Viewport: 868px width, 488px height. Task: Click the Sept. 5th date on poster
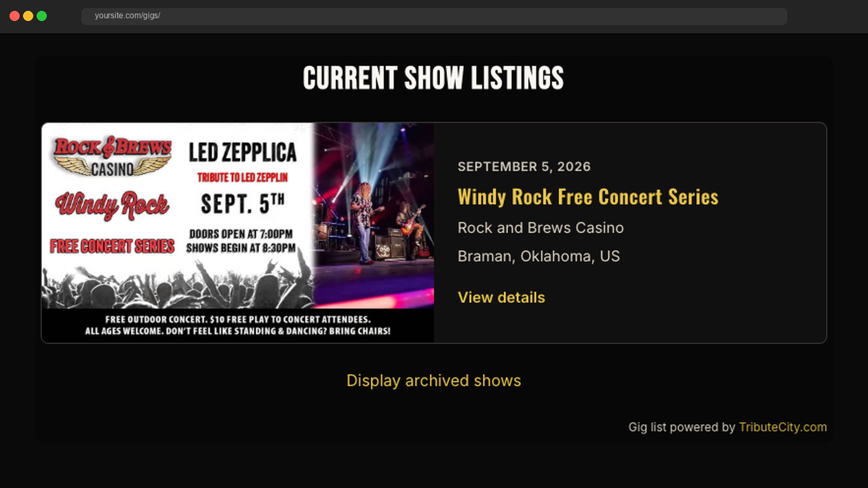pyautogui.click(x=243, y=203)
